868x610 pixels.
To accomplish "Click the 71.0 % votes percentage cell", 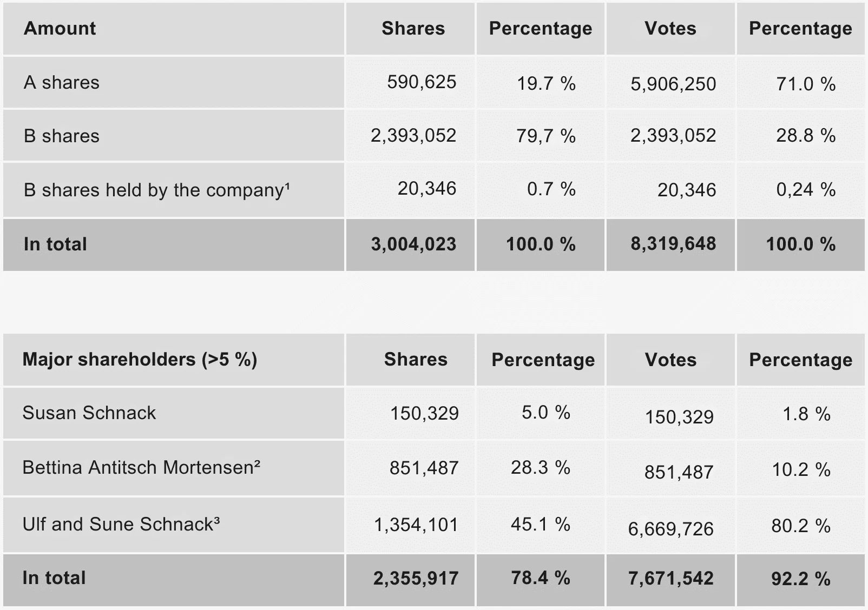I will coord(806,84).
